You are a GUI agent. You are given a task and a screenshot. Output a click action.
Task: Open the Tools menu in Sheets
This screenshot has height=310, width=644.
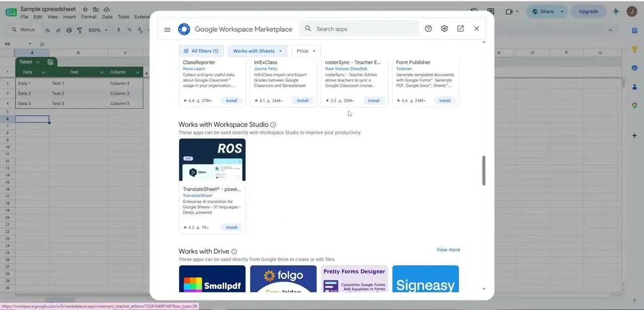(x=123, y=17)
